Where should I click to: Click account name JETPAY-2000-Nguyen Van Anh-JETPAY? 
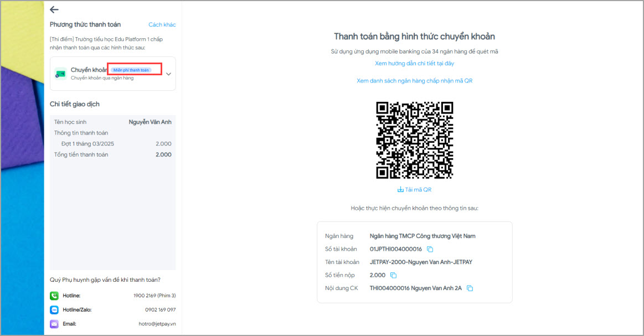click(421, 262)
